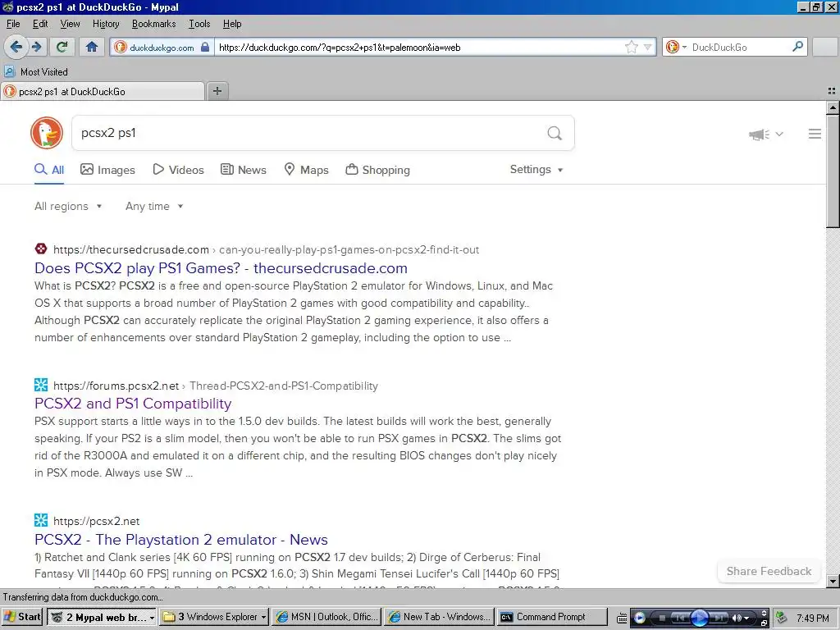The image size is (840, 630).
Task: Click the page scrollbar down arrow
Action: point(833,582)
